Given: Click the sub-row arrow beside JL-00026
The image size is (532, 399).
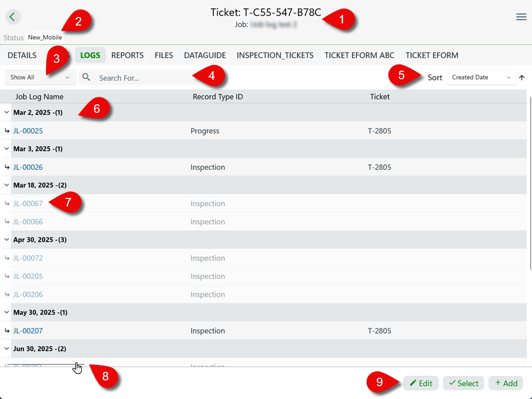Looking at the screenshot, I should click(7, 167).
